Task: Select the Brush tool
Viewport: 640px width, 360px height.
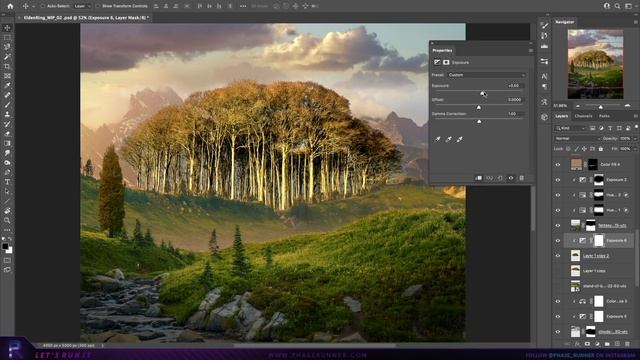Action: pos(7,105)
